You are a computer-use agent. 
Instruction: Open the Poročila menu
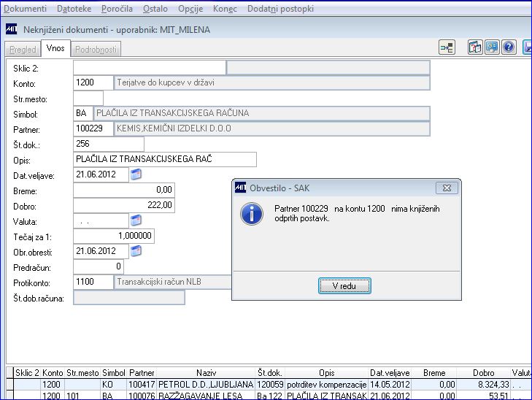pos(117,9)
